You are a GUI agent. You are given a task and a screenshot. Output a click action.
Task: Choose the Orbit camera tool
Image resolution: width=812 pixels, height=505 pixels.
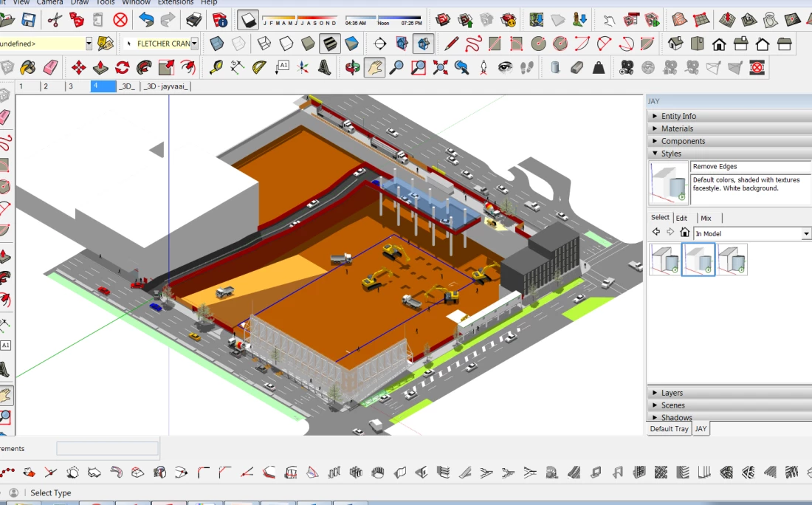tap(353, 68)
